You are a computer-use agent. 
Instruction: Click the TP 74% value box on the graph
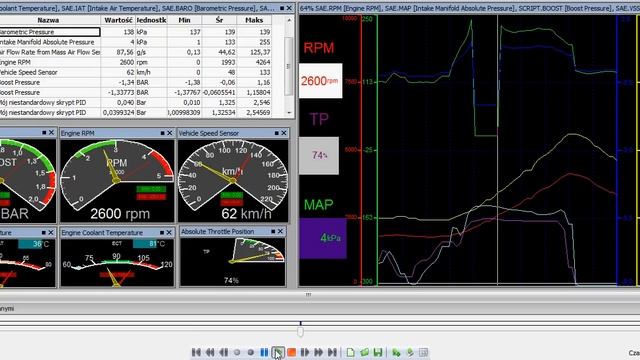319,156
